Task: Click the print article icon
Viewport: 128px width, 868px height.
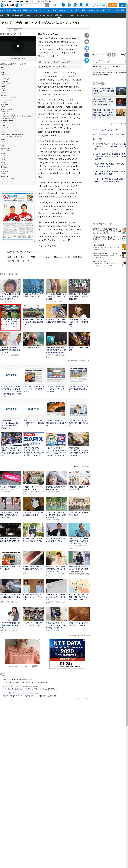Action: click(x=87, y=42)
